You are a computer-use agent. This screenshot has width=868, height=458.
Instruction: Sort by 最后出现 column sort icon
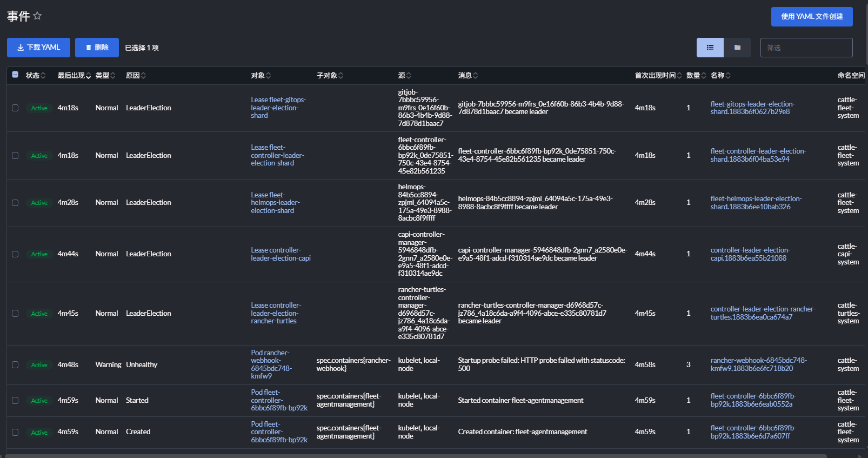(x=88, y=76)
